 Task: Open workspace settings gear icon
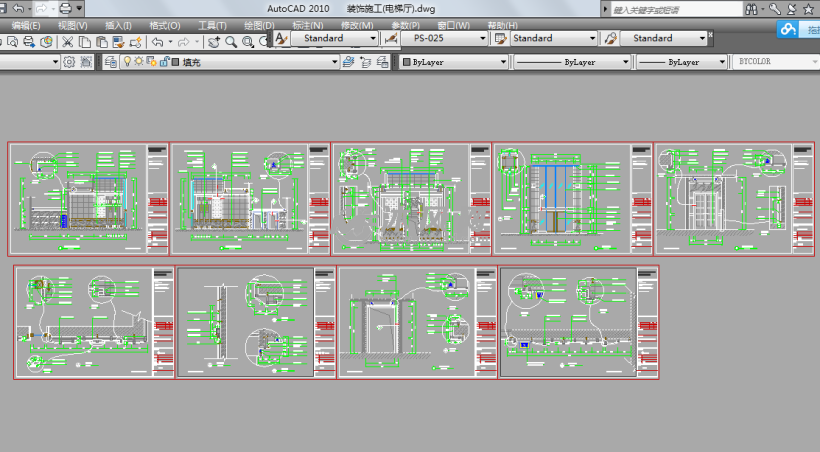69,62
